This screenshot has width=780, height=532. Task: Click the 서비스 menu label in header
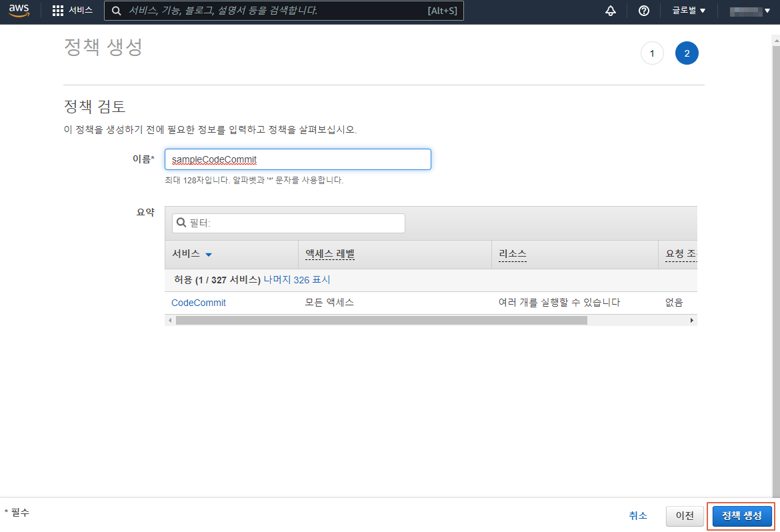(81, 11)
